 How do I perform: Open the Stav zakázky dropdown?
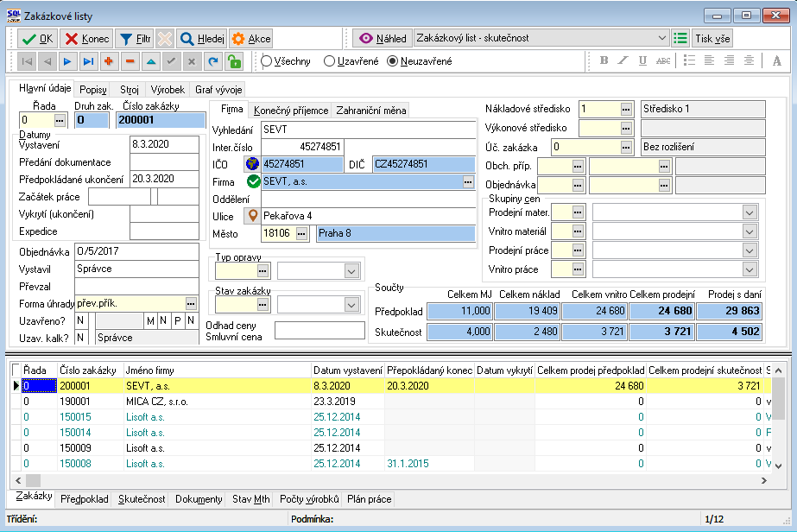[x=351, y=304]
